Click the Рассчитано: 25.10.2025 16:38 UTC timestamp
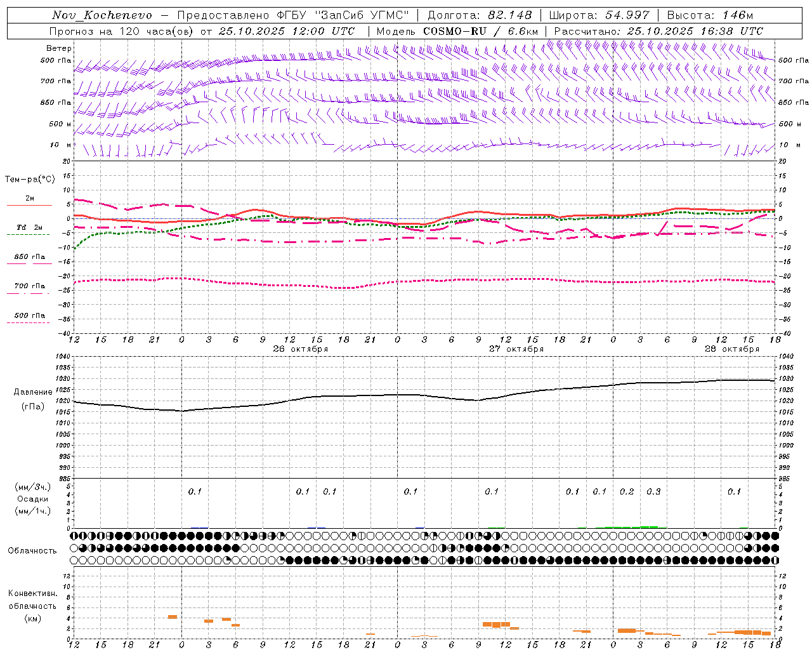 click(658, 31)
